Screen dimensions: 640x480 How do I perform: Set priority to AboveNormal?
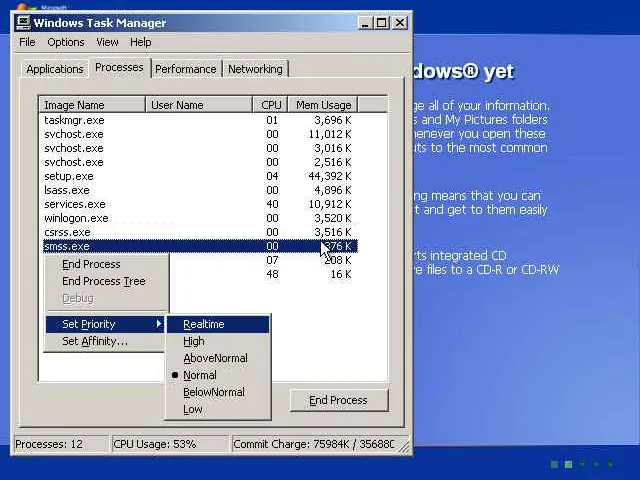218,358
